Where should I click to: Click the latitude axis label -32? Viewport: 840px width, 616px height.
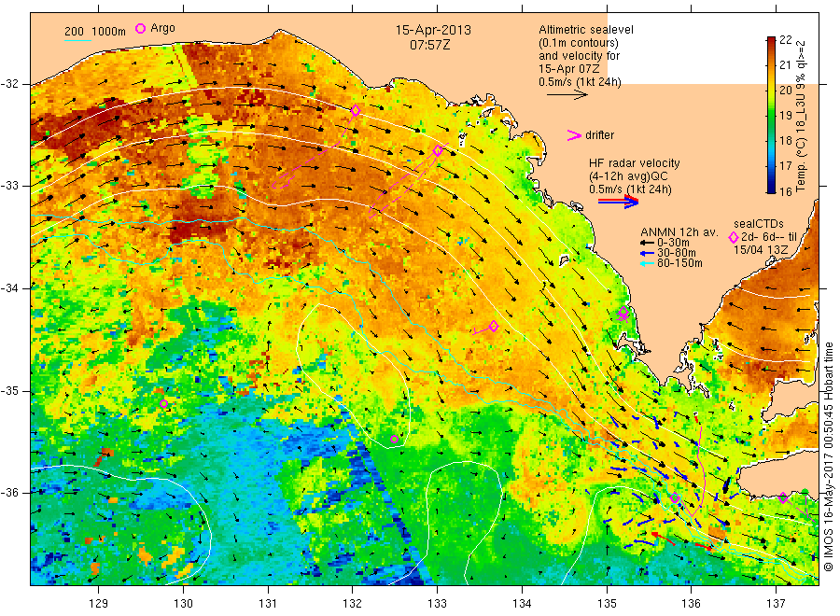[x=10, y=84]
